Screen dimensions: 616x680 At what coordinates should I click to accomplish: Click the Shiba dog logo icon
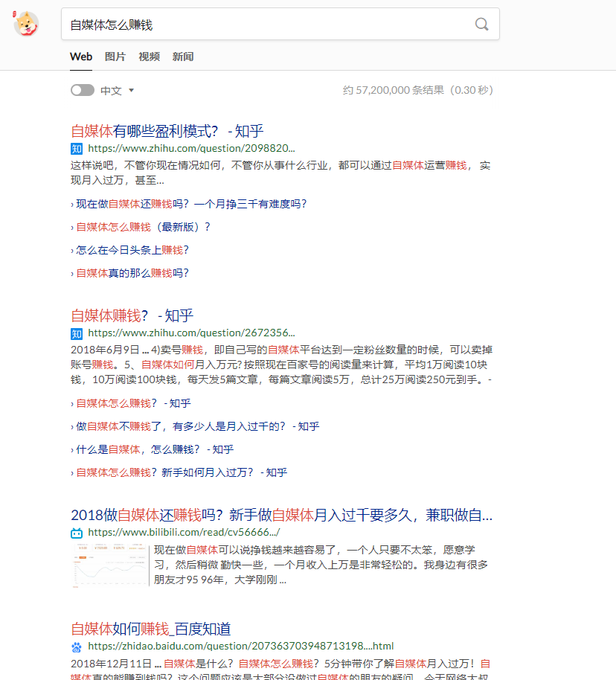coord(26,23)
